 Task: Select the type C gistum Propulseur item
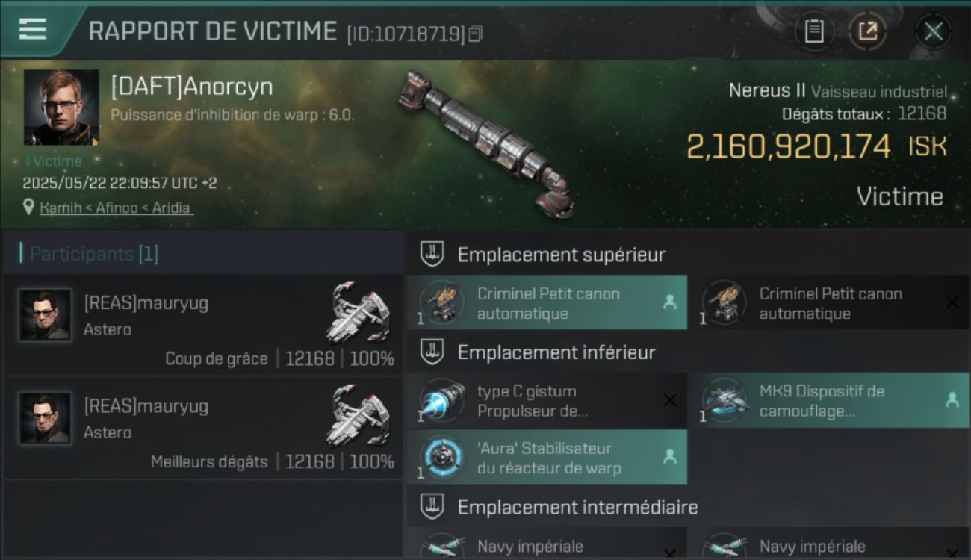click(x=547, y=400)
